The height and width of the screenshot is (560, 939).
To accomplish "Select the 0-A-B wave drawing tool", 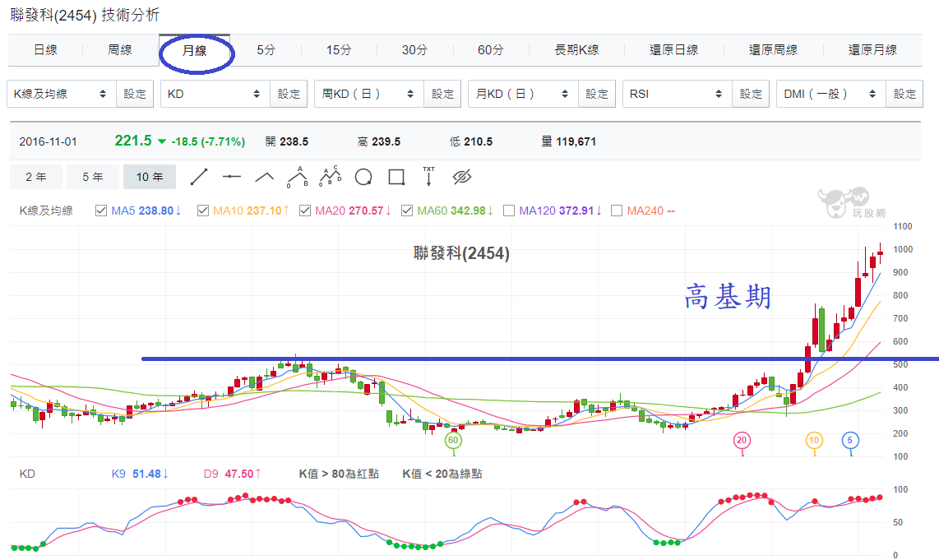I will click(297, 177).
